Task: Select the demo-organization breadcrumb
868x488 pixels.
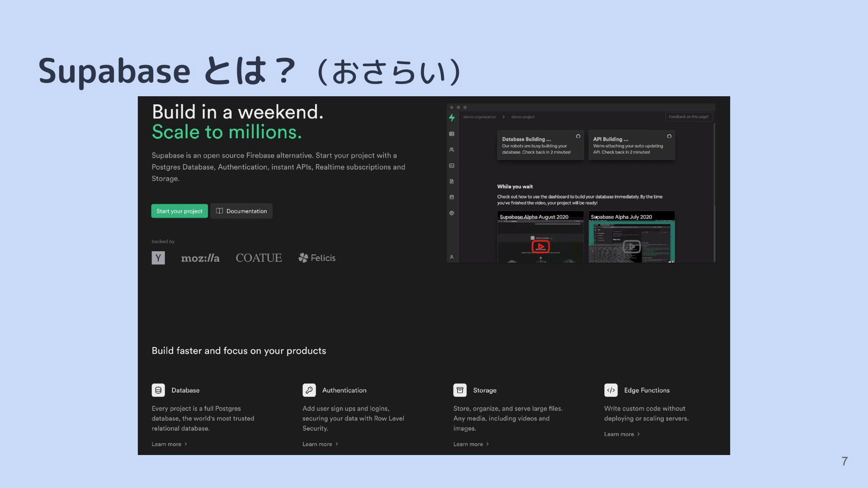Action: point(480,117)
